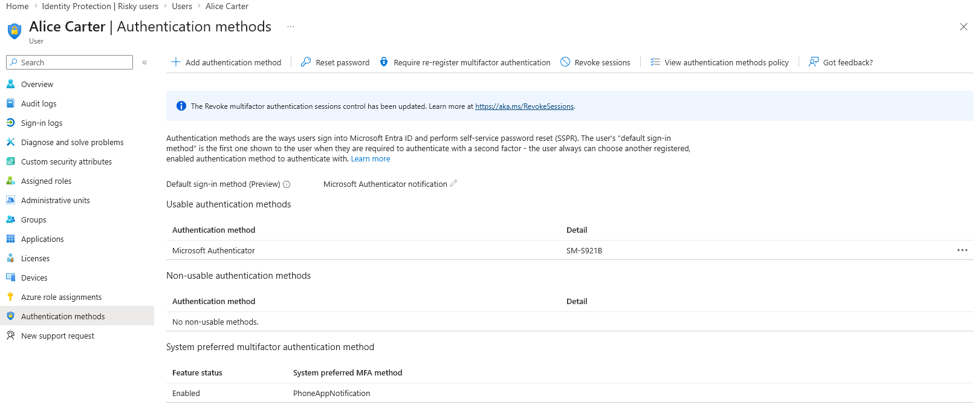Click the New support request headset icon

click(x=10, y=336)
